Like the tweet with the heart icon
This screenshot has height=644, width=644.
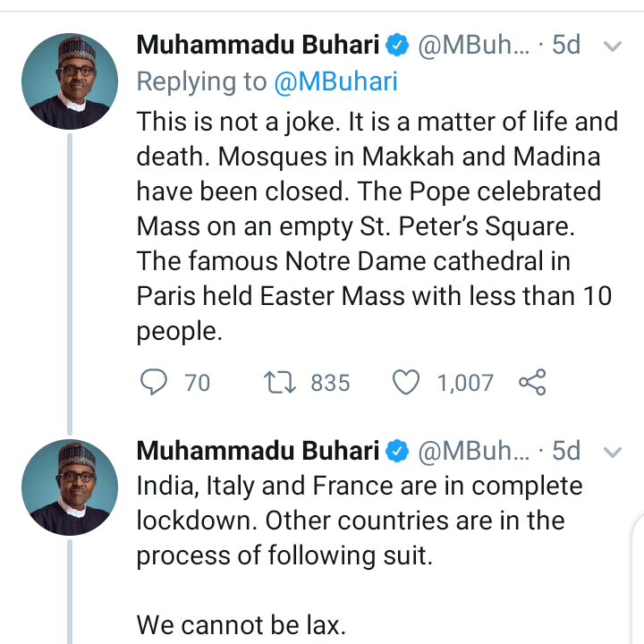[407, 383]
